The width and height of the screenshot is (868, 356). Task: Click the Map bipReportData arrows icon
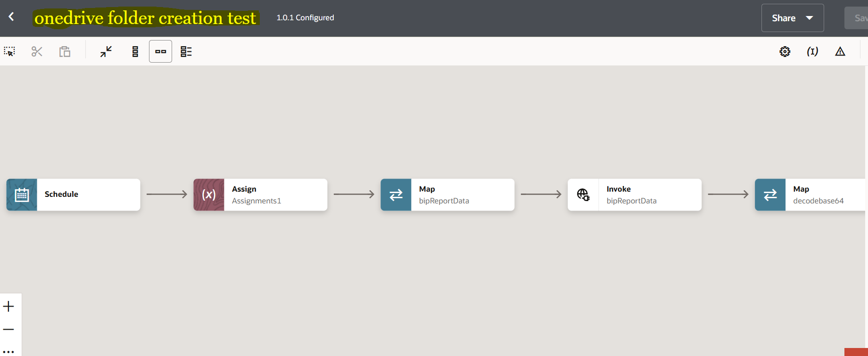pos(396,194)
